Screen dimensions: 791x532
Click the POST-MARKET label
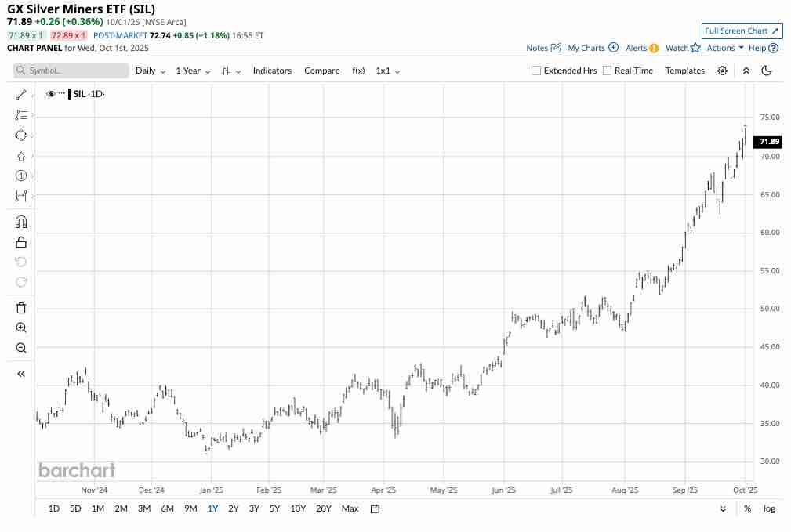point(120,35)
